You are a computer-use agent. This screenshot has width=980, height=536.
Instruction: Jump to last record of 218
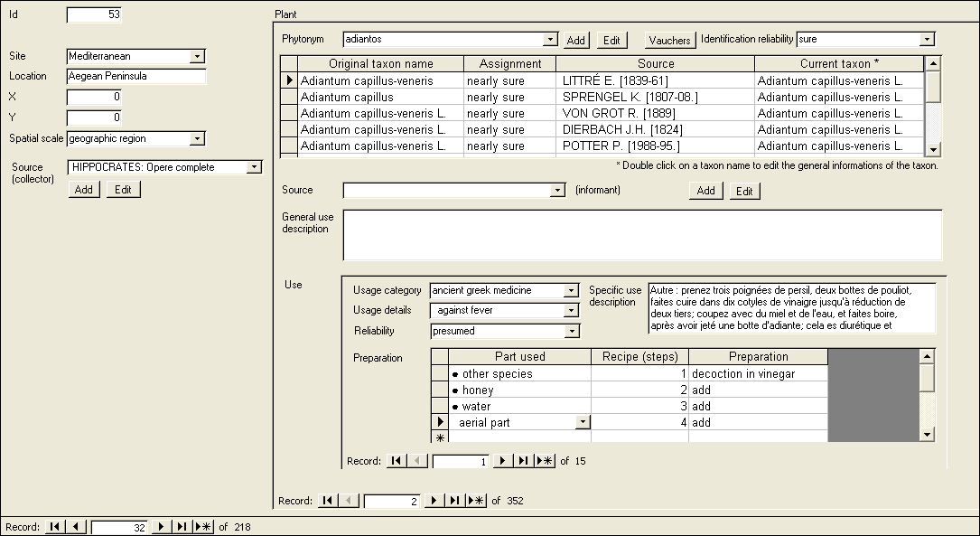pyautogui.click(x=182, y=527)
